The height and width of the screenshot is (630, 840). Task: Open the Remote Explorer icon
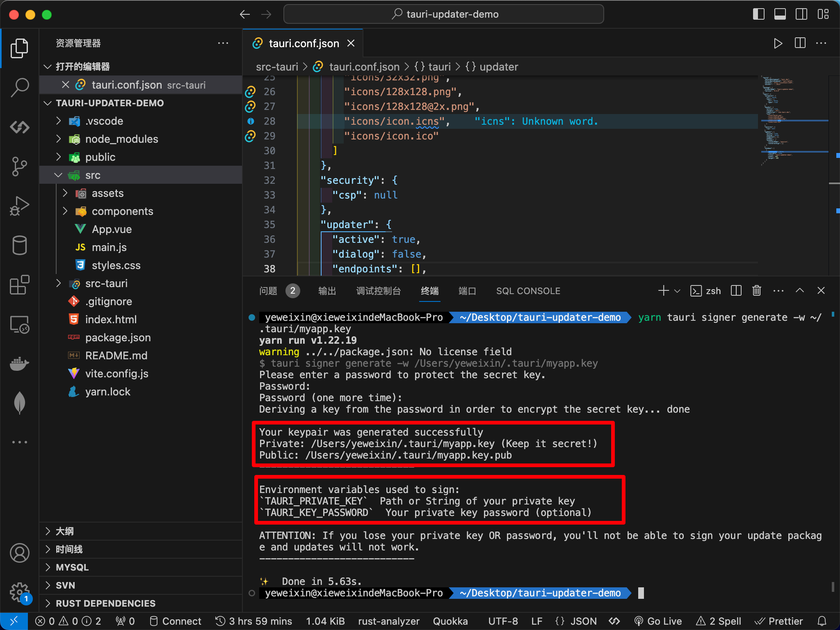pyautogui.click(x=19, y=324)
